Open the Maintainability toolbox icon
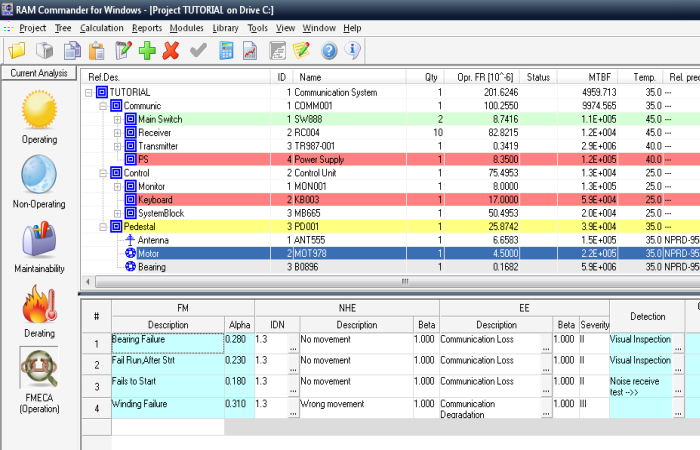 pyautogui.click(x=39, y=239)
